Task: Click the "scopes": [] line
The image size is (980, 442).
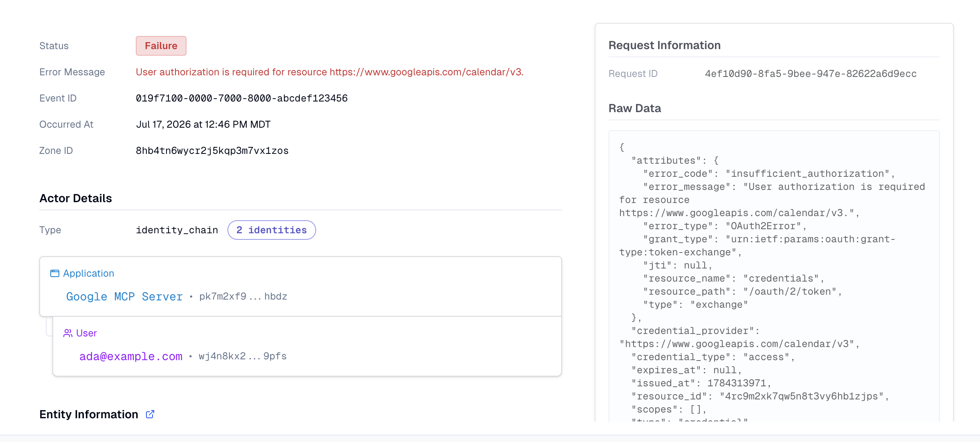Action: 669,409
